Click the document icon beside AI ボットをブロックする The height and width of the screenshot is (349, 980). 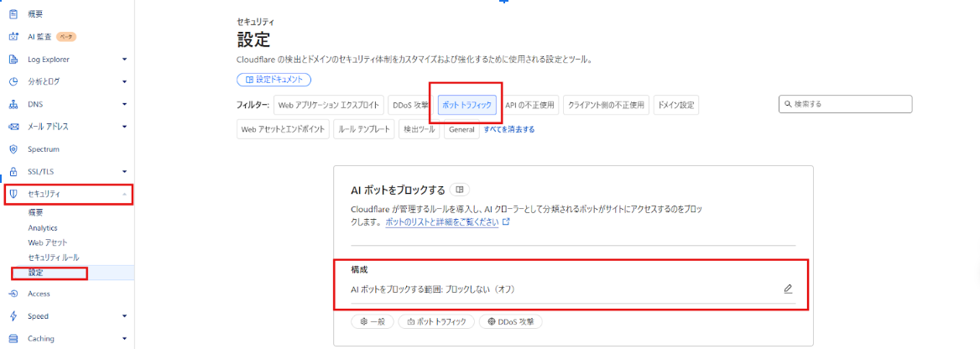pos(459,190)
